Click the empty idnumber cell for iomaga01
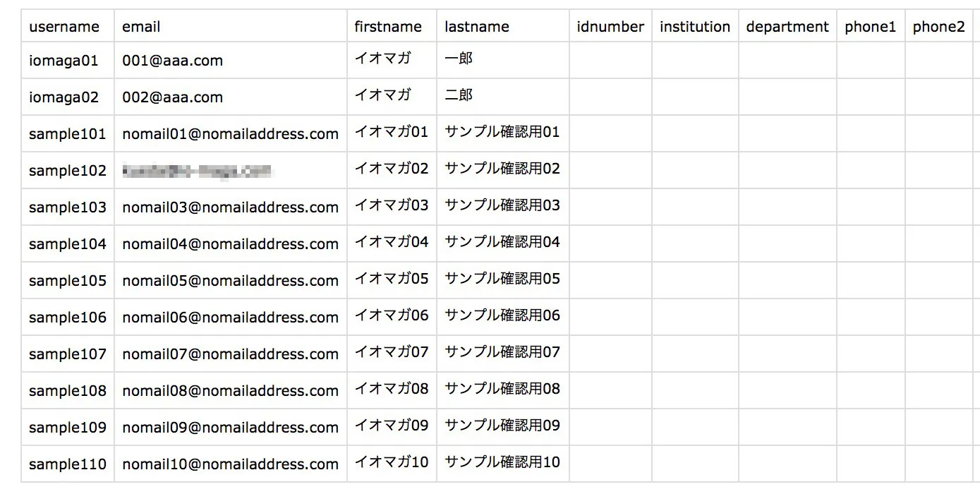 pyautogui.click(x=610, y=61)
